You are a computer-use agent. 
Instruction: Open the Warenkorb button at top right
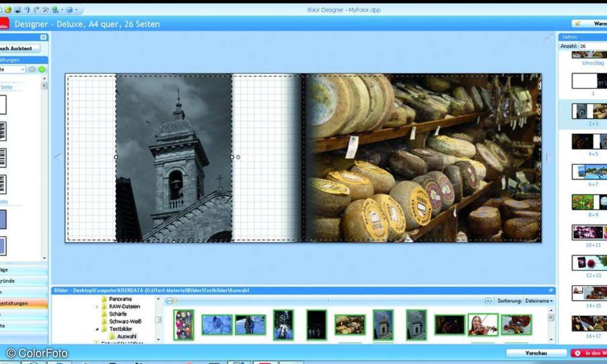[x=590, y=23]
